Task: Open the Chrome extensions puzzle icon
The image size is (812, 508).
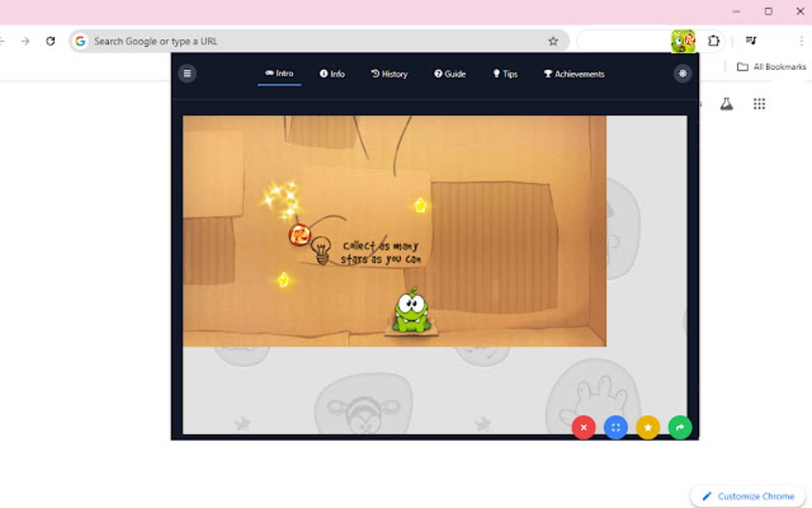Action: pos(713,41)
